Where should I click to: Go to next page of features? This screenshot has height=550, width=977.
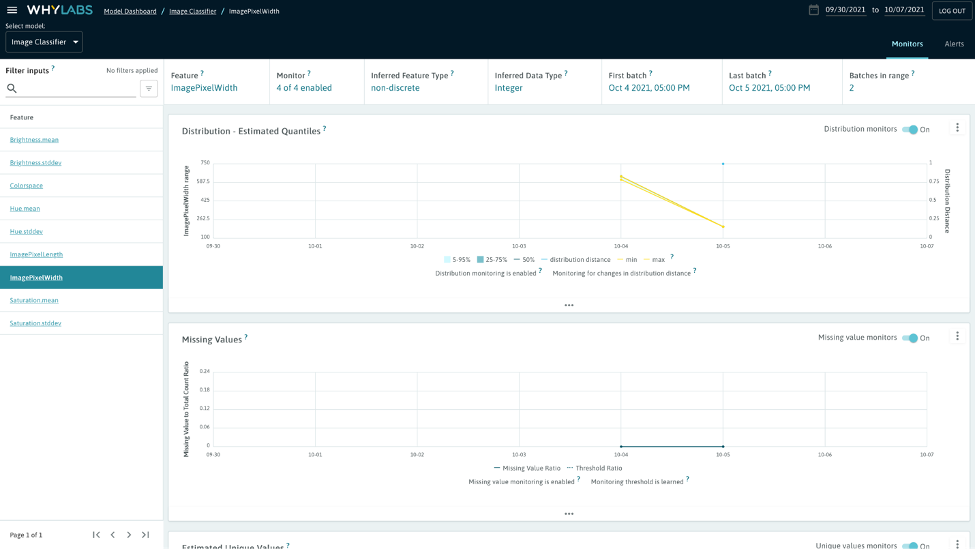point(129,535)
